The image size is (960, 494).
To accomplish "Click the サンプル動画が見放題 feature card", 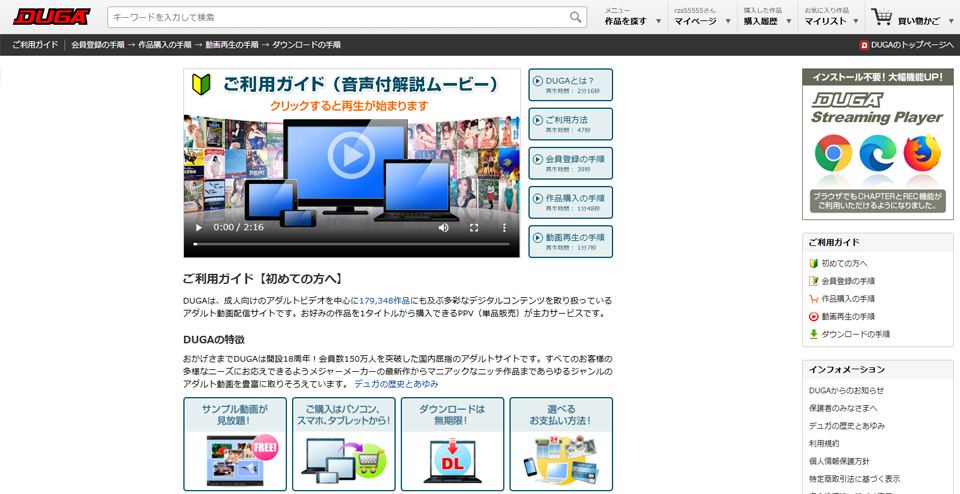I will pyautogui.click(x=235, y=444).
